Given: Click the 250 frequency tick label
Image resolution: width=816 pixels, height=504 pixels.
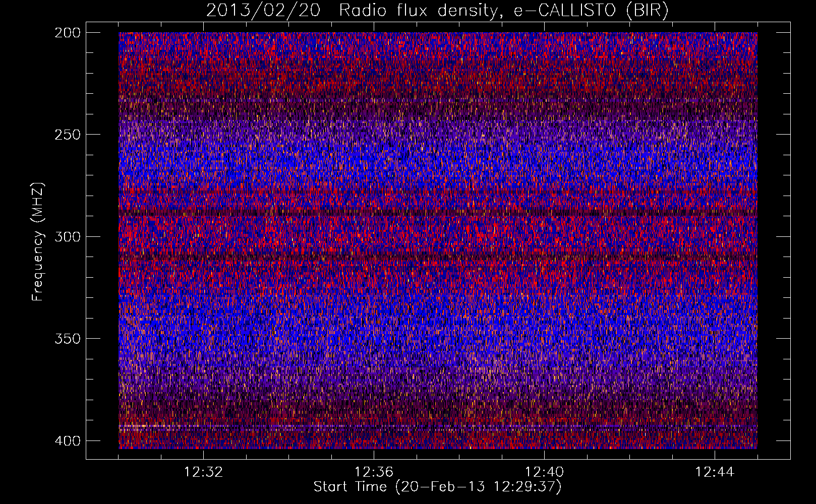Looking at the screenshot, I should (x=67, y=135).
